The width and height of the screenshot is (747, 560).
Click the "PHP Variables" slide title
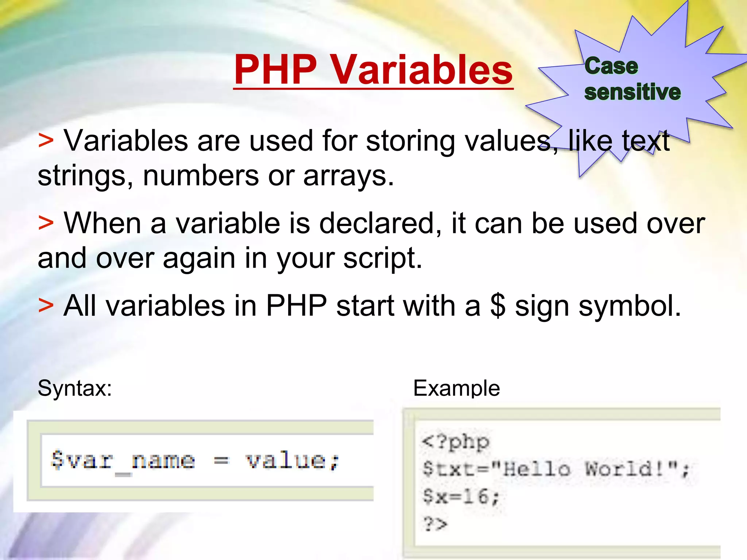(x=373, y=69)
